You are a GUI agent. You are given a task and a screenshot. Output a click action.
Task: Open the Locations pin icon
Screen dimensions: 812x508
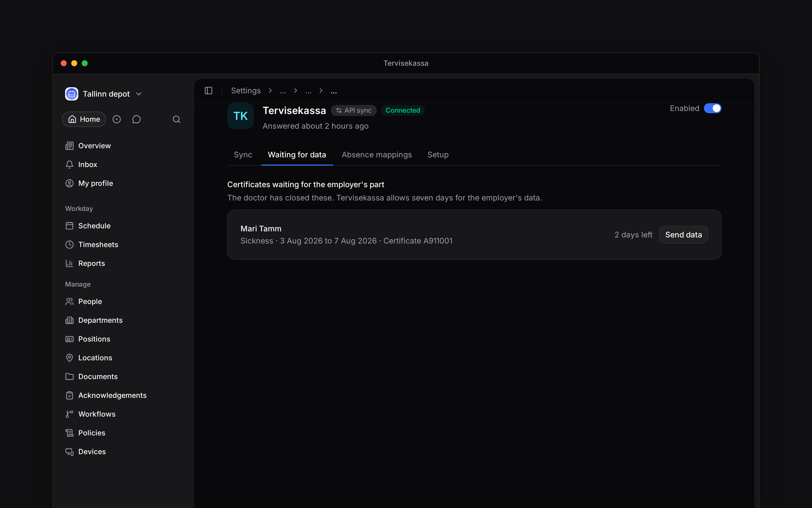pos(70,358)
